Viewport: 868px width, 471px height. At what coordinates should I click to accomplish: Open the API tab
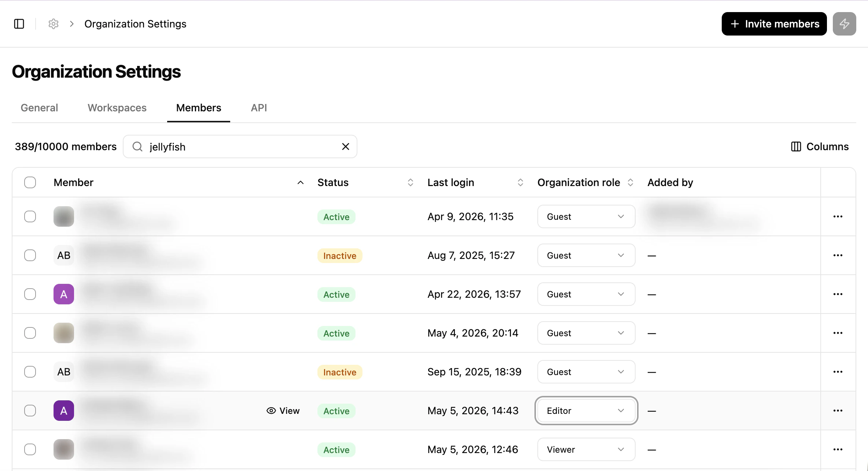click(259, 108)
